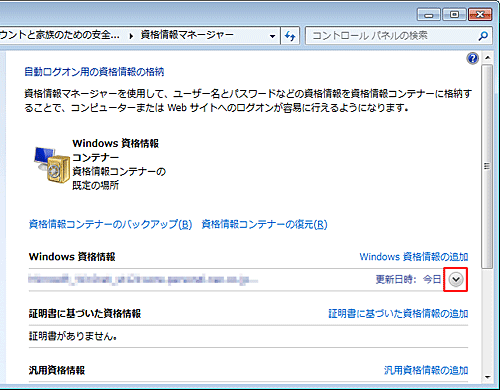Image resolution: width=500 pixels, height=390 pixels.
Task: Click the search magnifier icon
Action: click(x=483, y=36)
